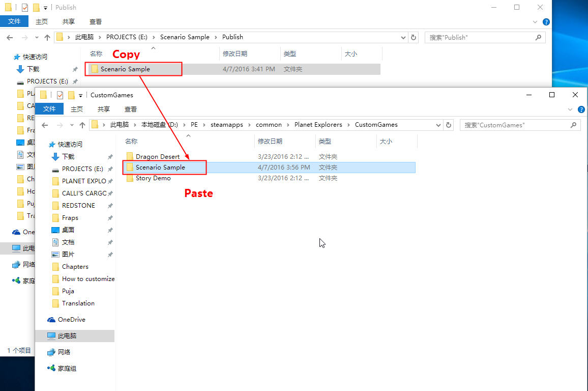Open recent locations dropdown in Publish window
The image size is (588, 391).
[x=37, y=38]
